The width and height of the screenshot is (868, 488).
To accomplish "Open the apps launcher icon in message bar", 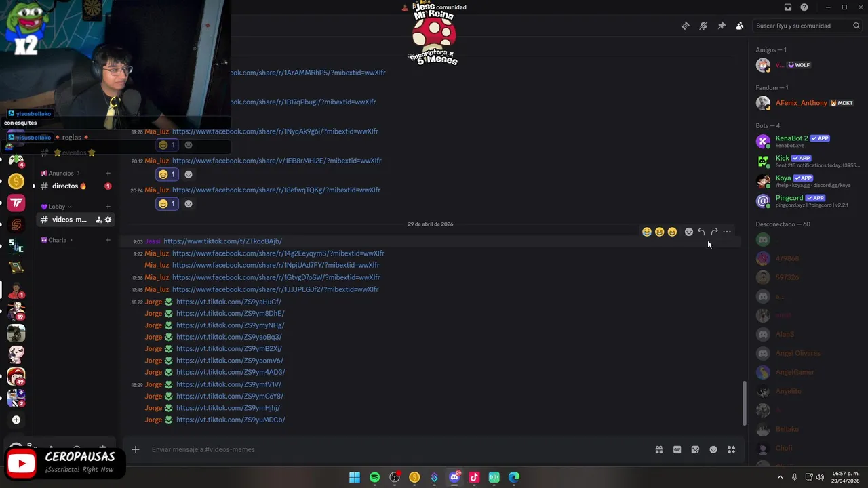I will (732, 449).
